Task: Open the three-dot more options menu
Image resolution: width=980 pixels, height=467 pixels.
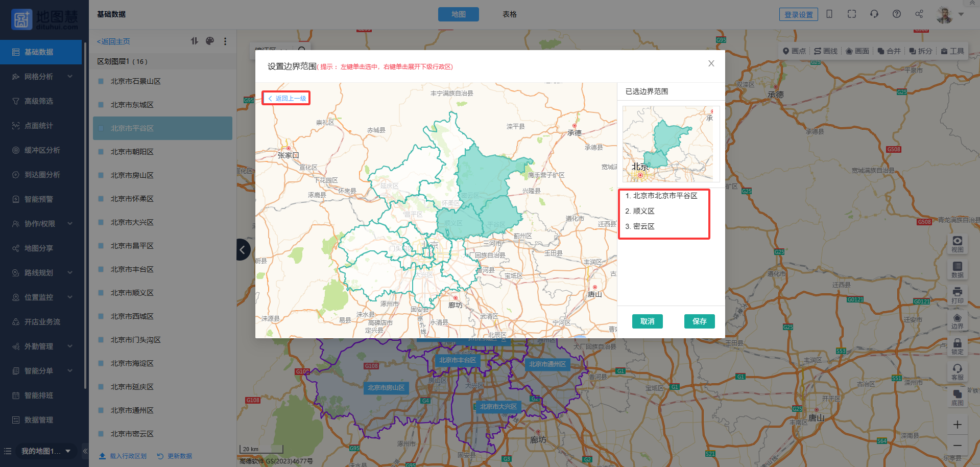Action: pos(225,41)
